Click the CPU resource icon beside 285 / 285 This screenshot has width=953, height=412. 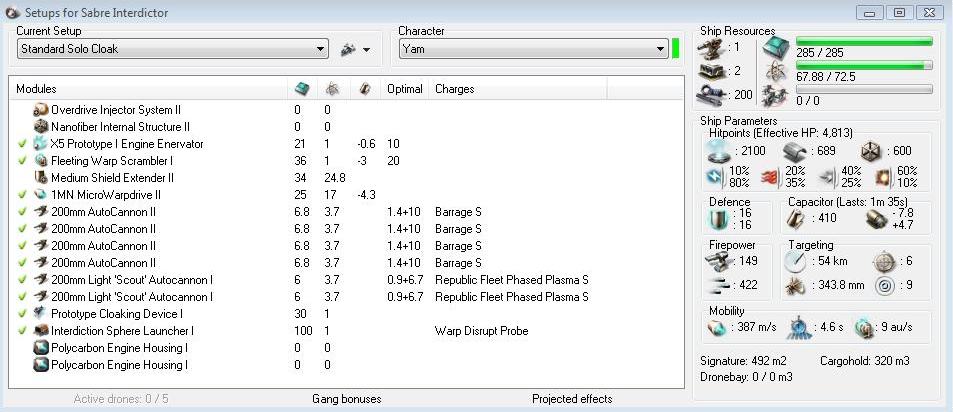pos(776,47)
